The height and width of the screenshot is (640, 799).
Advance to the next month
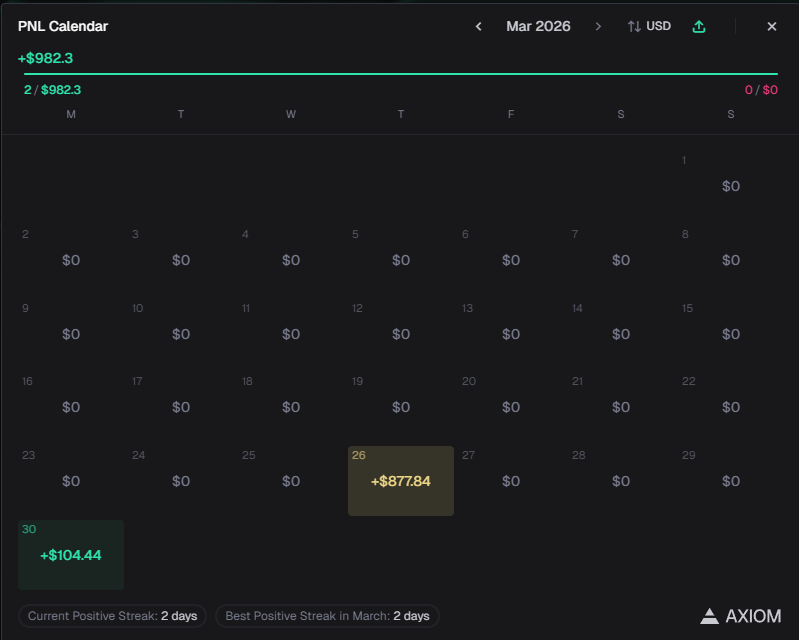598,26
